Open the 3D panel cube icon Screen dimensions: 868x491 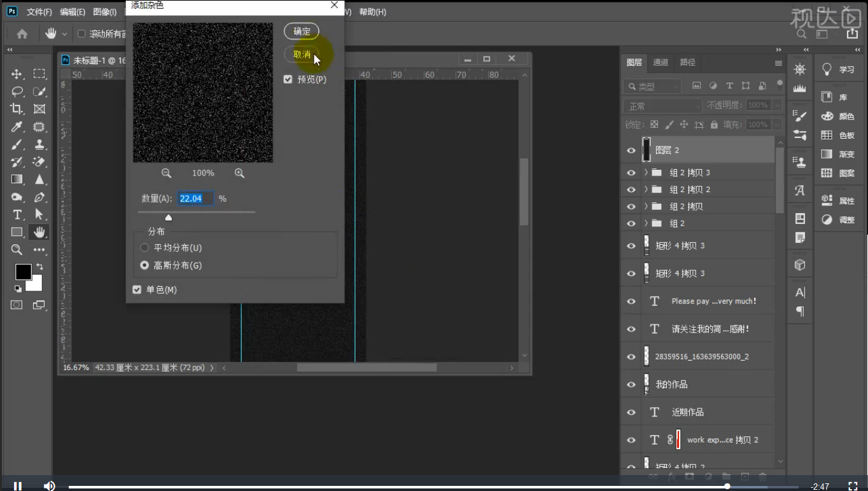tap(800, 265)
